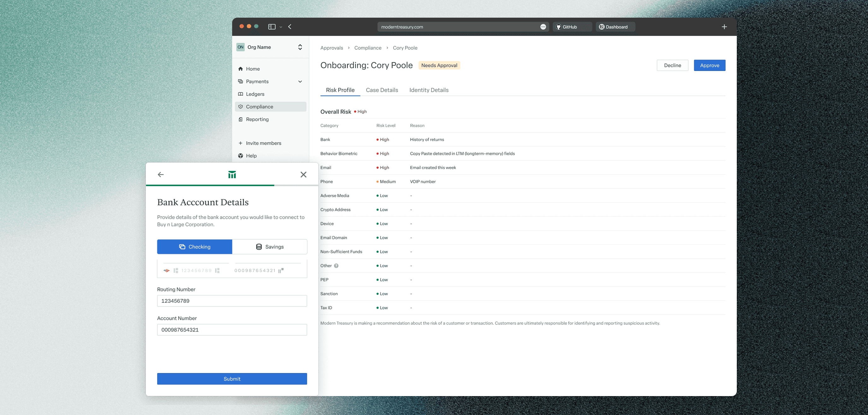Click the Home icon in sidebar
The image size is (868, 415).
[241, 69]
